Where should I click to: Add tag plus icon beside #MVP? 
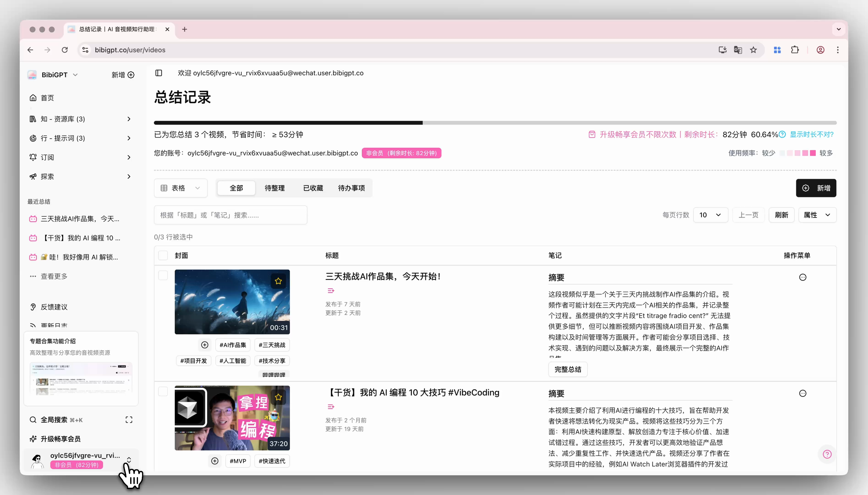tap(215, 461)
